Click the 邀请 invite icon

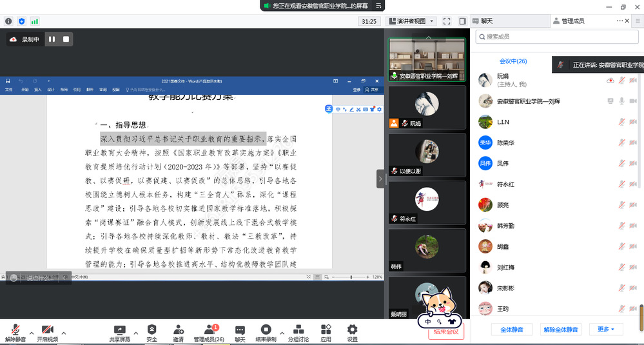pos(178,330)
